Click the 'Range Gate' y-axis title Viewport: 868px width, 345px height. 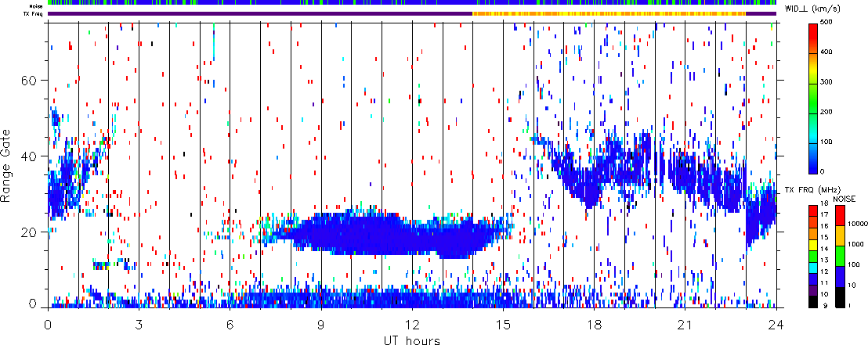(x=8, y=164)
